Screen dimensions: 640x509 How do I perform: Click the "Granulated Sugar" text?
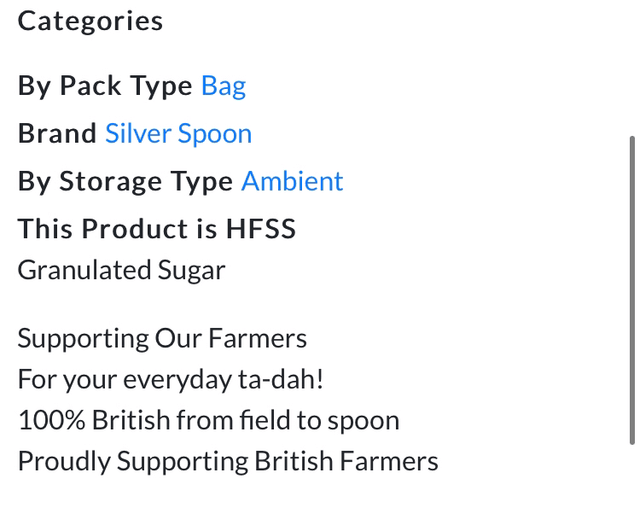pyautogui.click(x=121, y=270)
